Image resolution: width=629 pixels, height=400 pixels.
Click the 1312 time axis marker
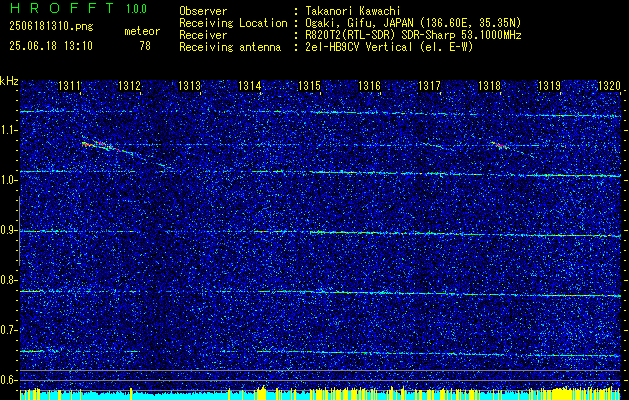(x=129, y=85)
